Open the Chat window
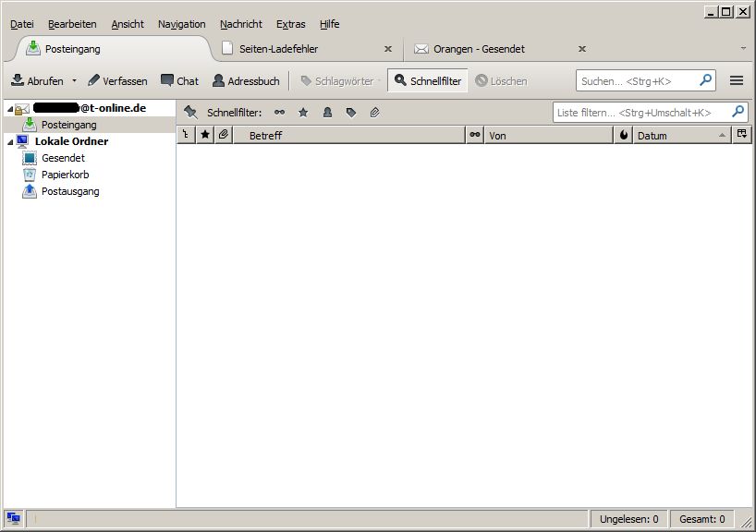Image resolution: width=756 pixels, height=532 pixels. [179, 81]
